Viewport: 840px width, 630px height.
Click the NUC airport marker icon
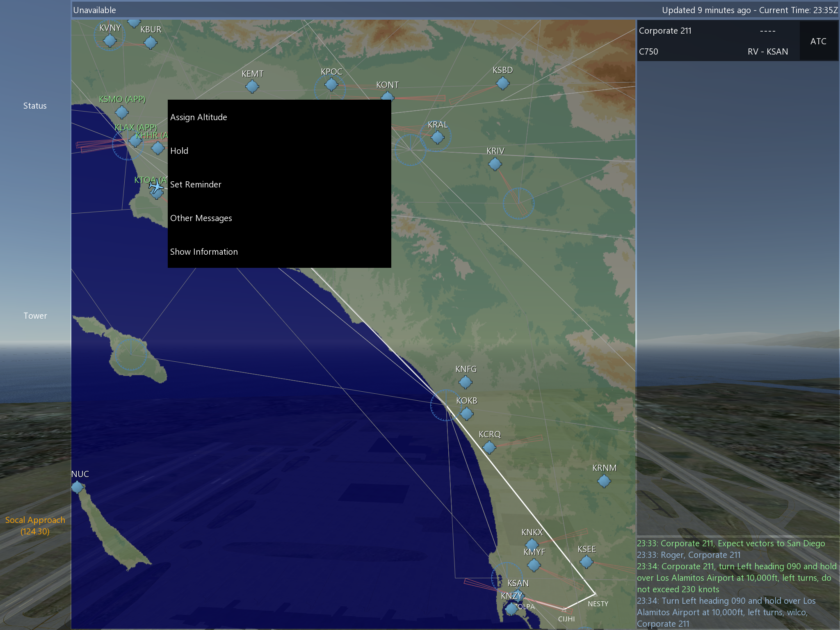[x=77, y=487]
